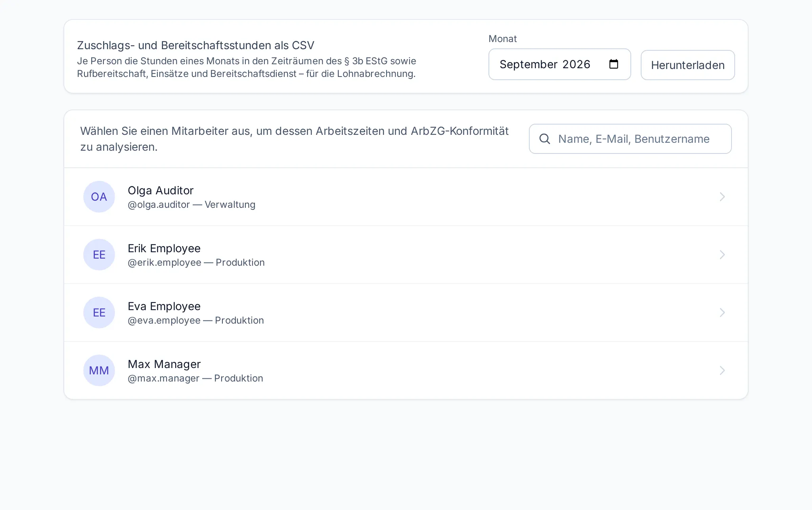812x510 pixels.
Task: Click the OA avatar for Olga Auditor
Action: 99,197
